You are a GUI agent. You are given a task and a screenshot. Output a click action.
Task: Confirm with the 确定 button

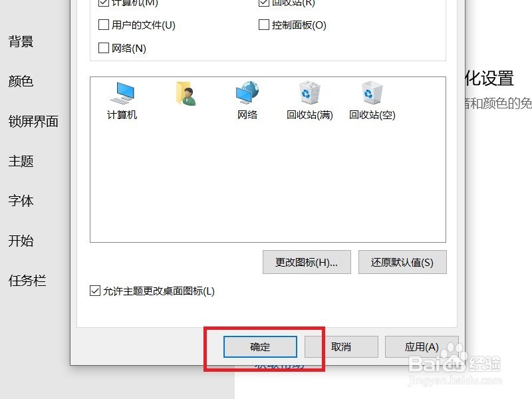coord(260,346)
